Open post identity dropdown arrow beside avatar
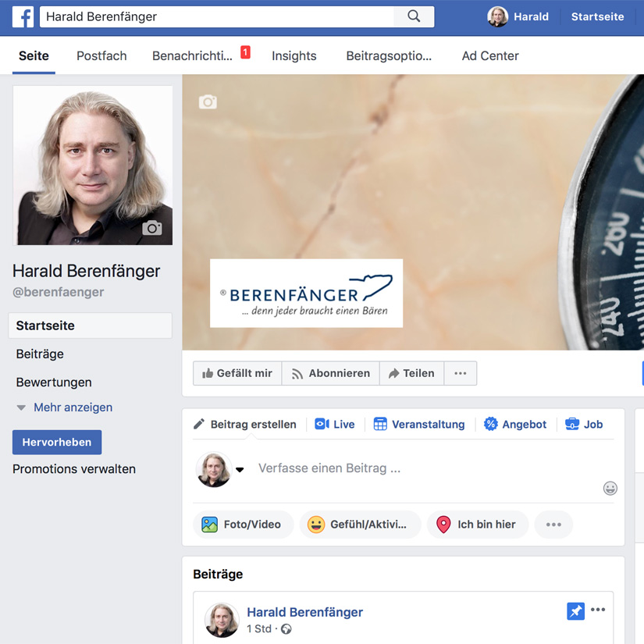 pyautogui.click(x=240, y=470)
